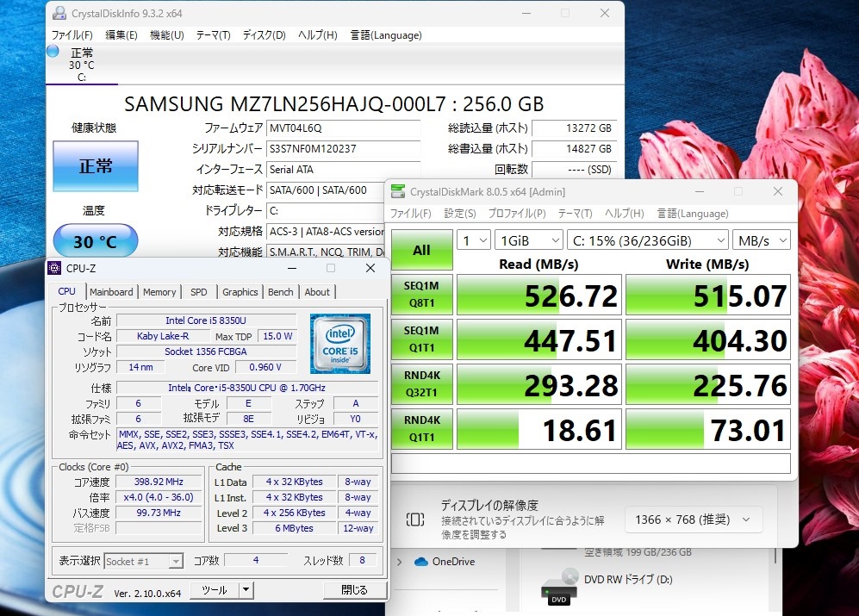Screen dimensions: 859x616
Task: Click the Intel Core i5 inside logo
Action: click(x=340, y=344)
